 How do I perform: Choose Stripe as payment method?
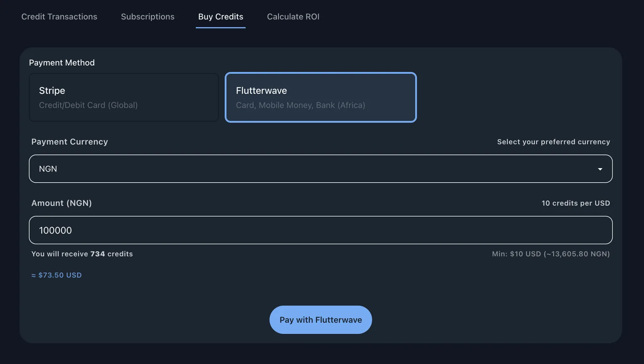[x=124, y=98]
